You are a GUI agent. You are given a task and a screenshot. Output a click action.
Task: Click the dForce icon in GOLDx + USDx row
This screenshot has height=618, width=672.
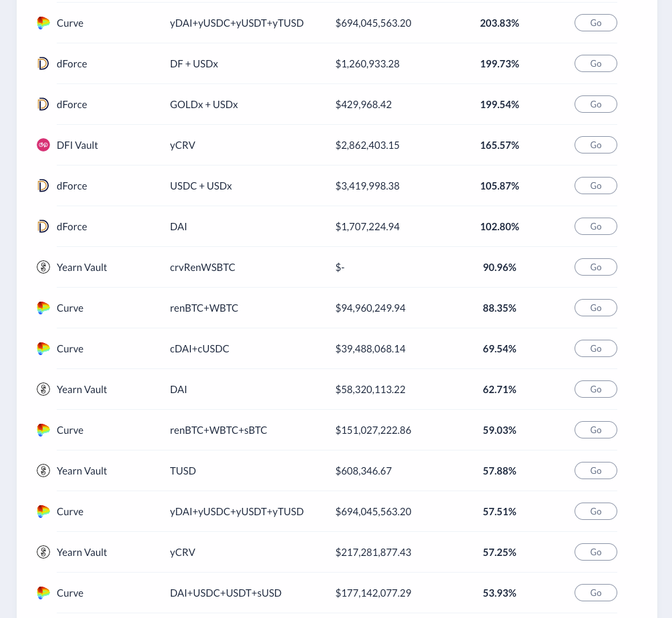click(x=43, y=104)
